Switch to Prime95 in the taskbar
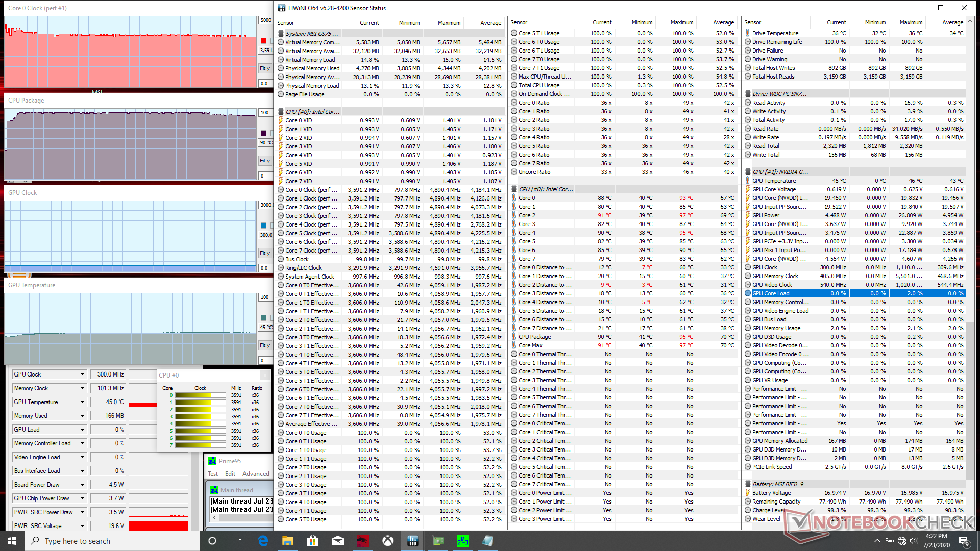This screenshot has height=551, width=980. tap(463, 541)
